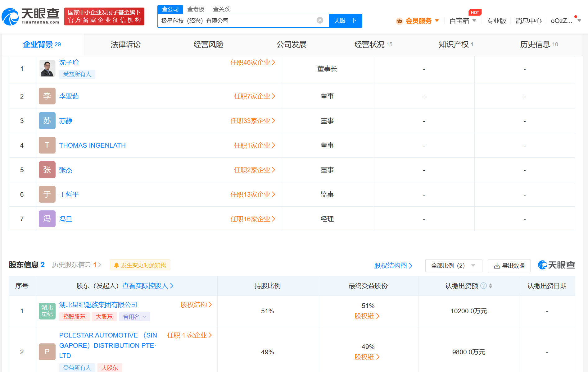
Task: Click the crown icon beside 会员服务
Action: [400, 21]
